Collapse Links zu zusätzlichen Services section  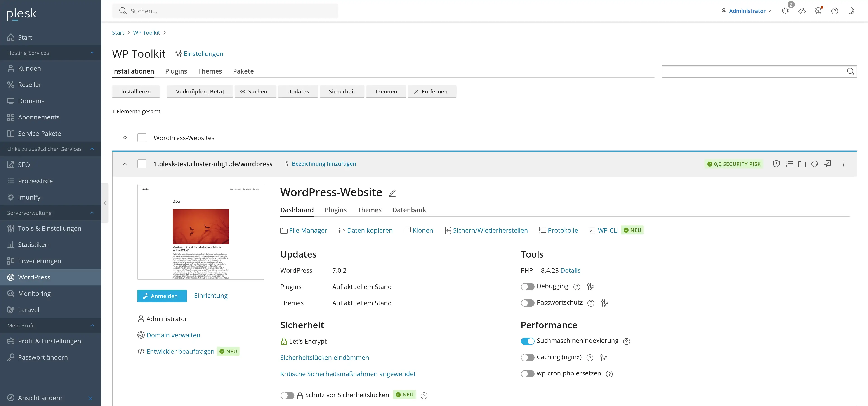click(x=92, y=149)
